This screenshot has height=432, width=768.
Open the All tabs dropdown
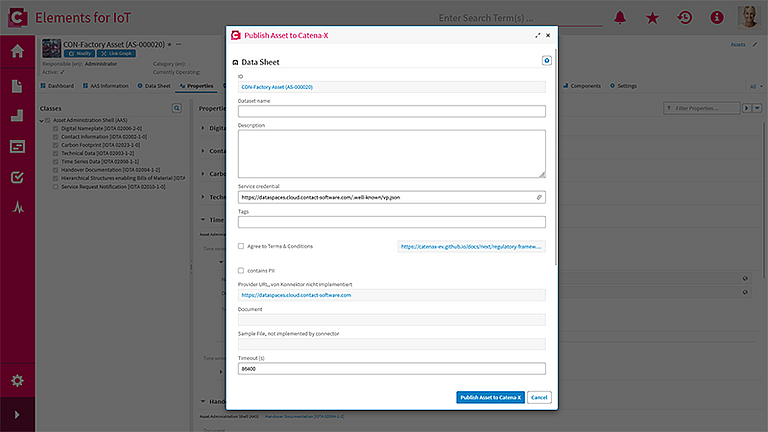tap(756, 87)
